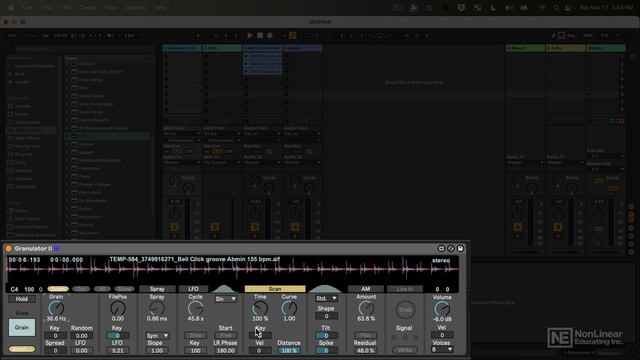Select the LFO tab

(x=193, y=289)
